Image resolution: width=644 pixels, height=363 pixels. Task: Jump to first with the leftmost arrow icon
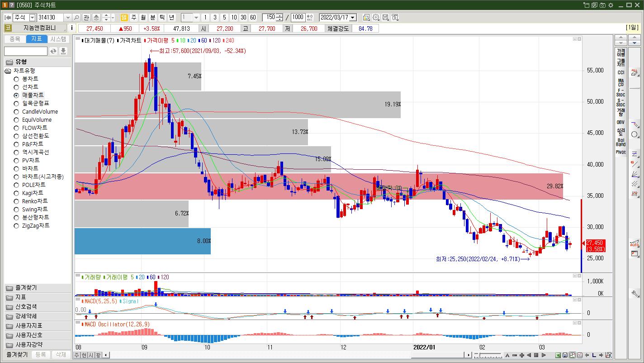tap(8, 18)
